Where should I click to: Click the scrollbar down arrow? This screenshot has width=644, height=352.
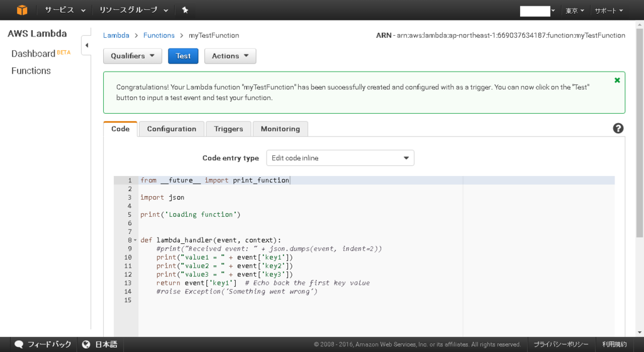pos(640,333)
